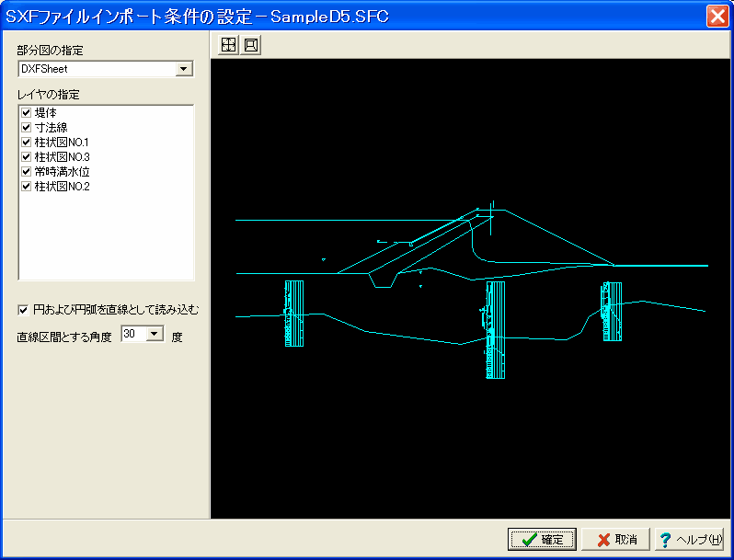734x560 pixels.
Task: Uncheck the 堤体 layer checkbox
Action: pos(26,113)
